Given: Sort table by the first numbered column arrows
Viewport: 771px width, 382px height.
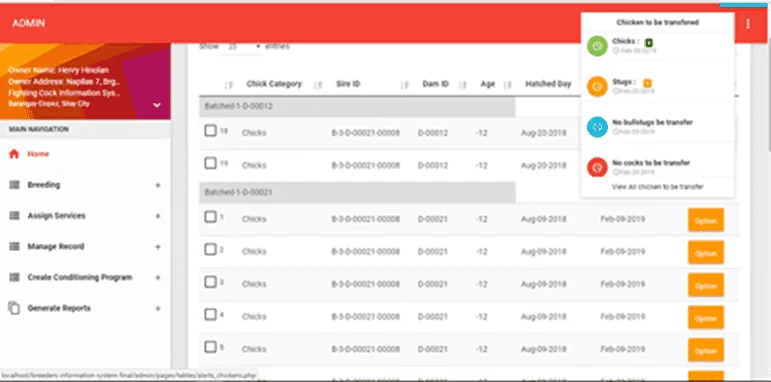Looking at the screenshot, I should 228,85.
